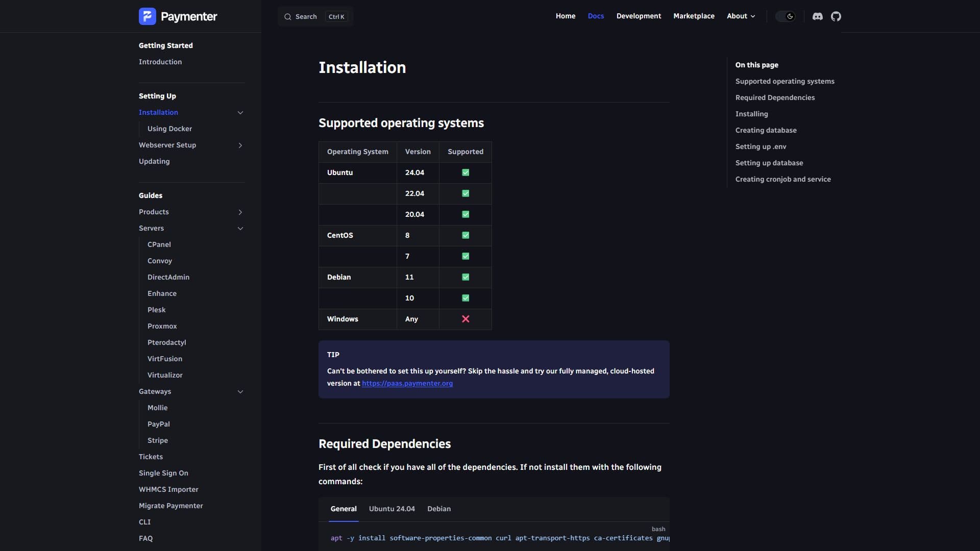980x551 pixels.
Task: Jump to Installing section
Action: click(751, 114)
